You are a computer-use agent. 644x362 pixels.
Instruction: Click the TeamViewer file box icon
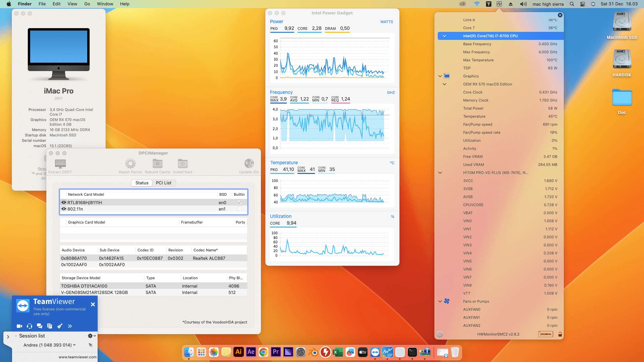(x=50, y=326)
